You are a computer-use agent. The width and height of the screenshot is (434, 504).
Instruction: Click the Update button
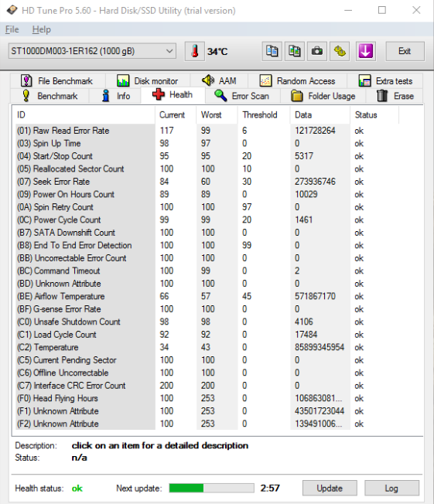tap(330, 488)
